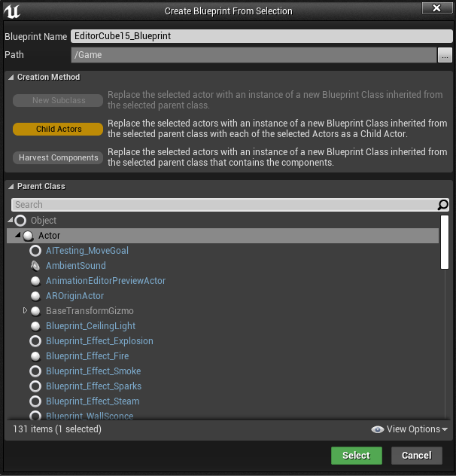Click the Blueprint_Effect_Fire sphere icon
Viewport: 456px width, 476px height.
coord(35,356)
